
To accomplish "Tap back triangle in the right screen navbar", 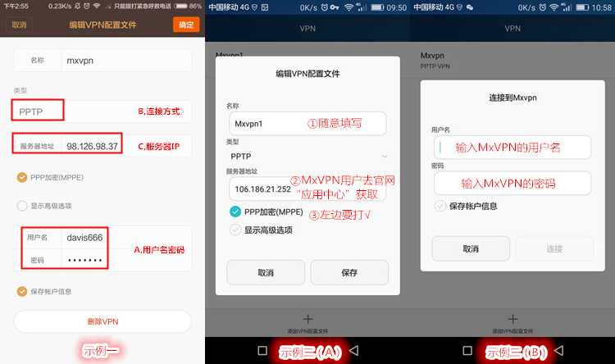I will [x=559, y=351].
